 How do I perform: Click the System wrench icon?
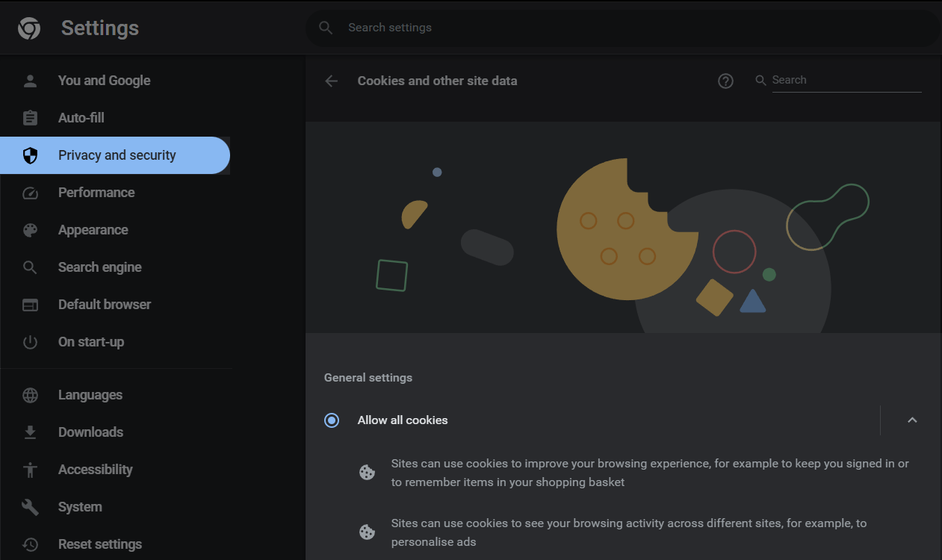click(x=30, y=507)
